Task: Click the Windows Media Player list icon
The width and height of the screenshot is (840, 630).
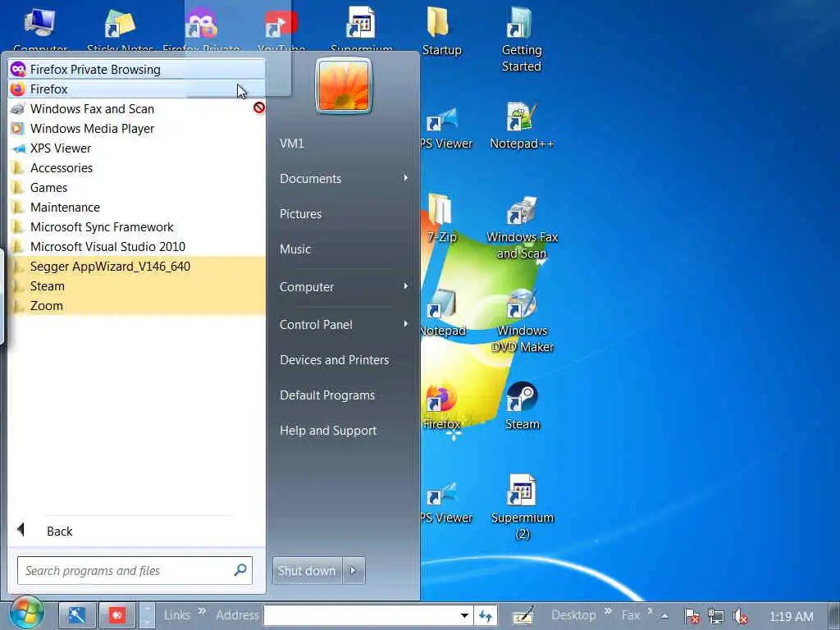Action: (x=18, y=129)
